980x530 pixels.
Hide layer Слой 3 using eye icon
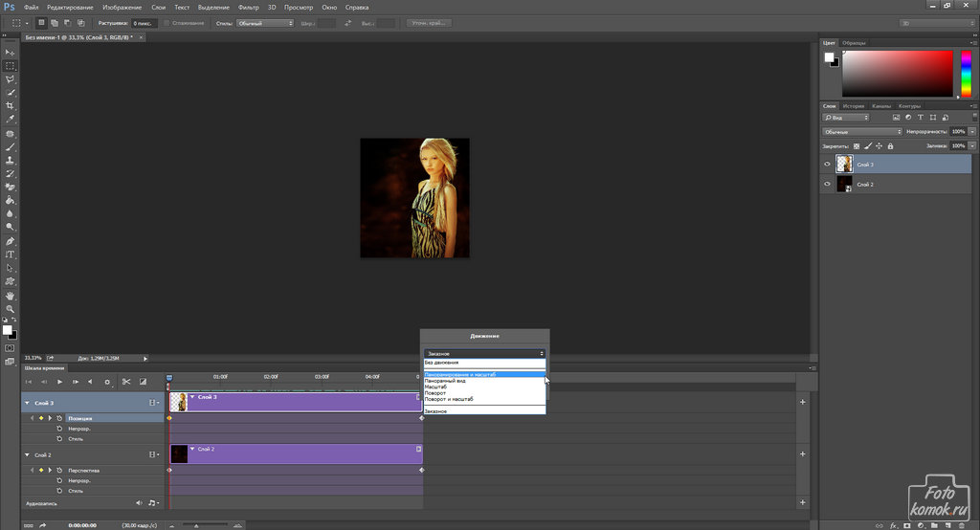click(827, 165)
